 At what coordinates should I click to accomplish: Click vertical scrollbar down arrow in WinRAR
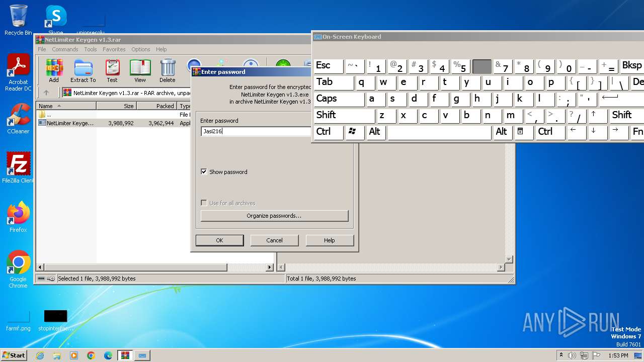[x=509, y=259]
